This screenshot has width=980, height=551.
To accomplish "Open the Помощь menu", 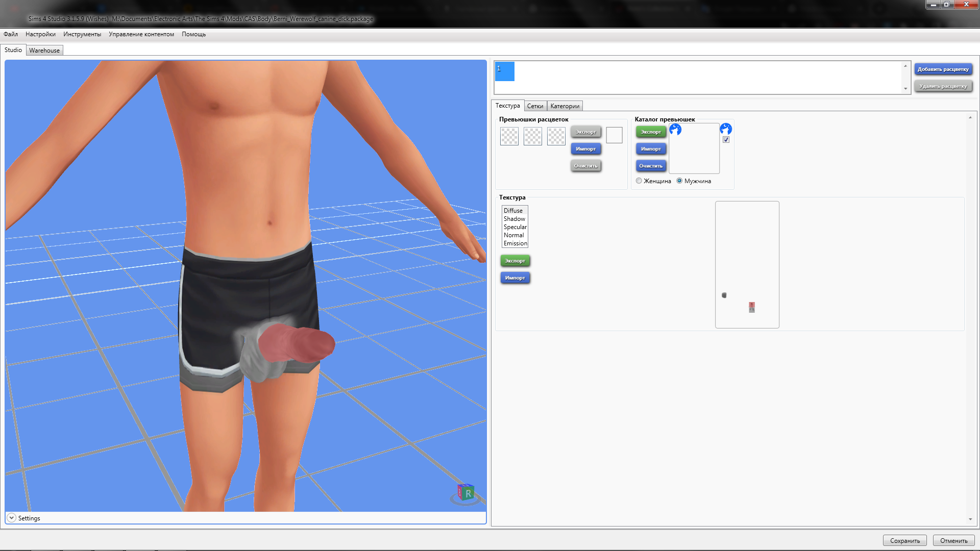I will tap(194, 34).
